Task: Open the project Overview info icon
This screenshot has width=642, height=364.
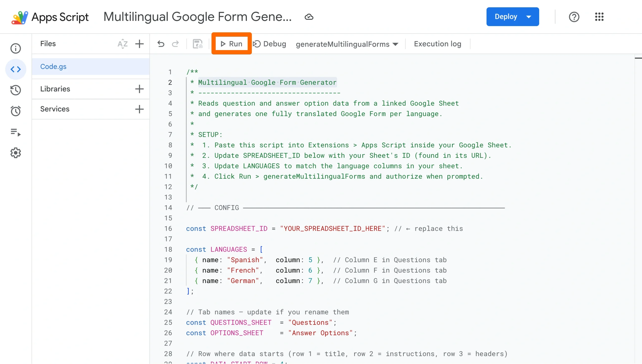Action: click(16, 48)
